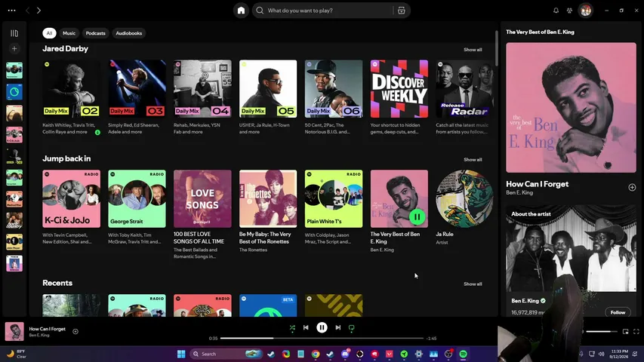This screenshot has width=644, height=362.
Task: Open the Browse icon in search bar
Action: [401, 11]
